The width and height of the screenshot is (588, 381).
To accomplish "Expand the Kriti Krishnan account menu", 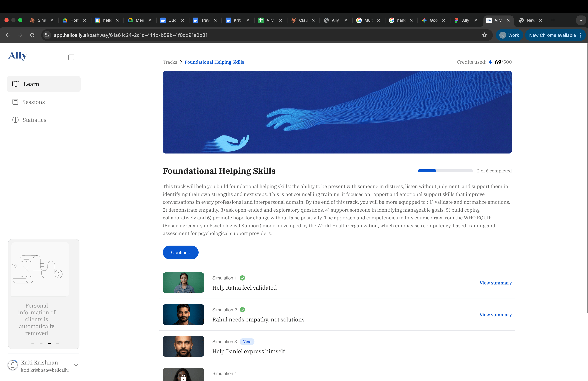I will pos(76,365).
